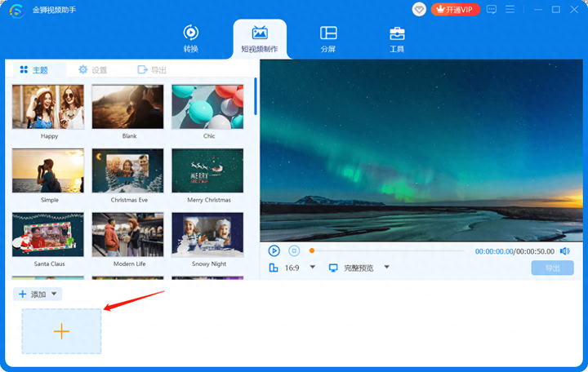Close the application window
Image resolution: width=588 pixels, height=372 pixels.
pyautogui.click(x=574, y=9)
